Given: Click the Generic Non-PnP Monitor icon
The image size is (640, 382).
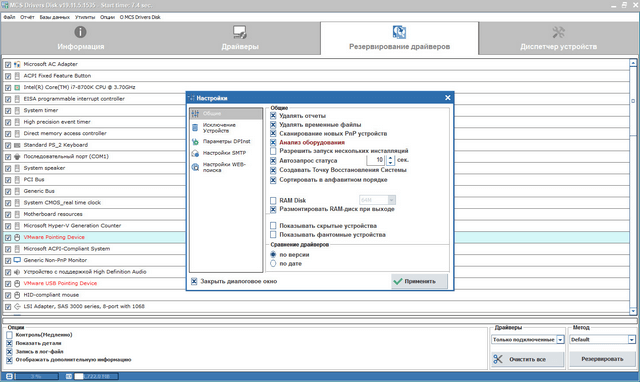Looking at the screenshot, I should (x=17, y=260).
